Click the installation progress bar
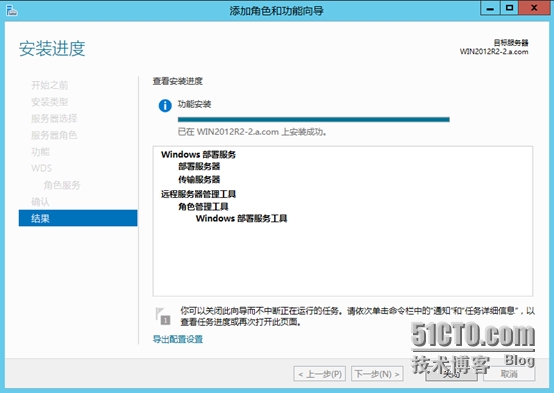 pos(313,119)
